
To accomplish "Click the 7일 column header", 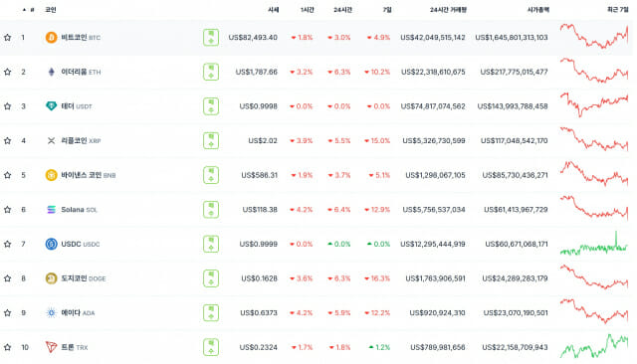I will pyautogui.click(x=387, y=9).
